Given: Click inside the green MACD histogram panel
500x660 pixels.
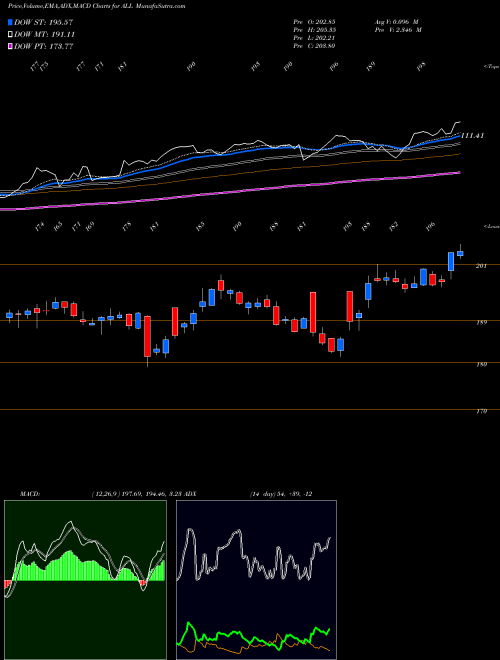Looking at the screenshot, I should pos(85,580).
